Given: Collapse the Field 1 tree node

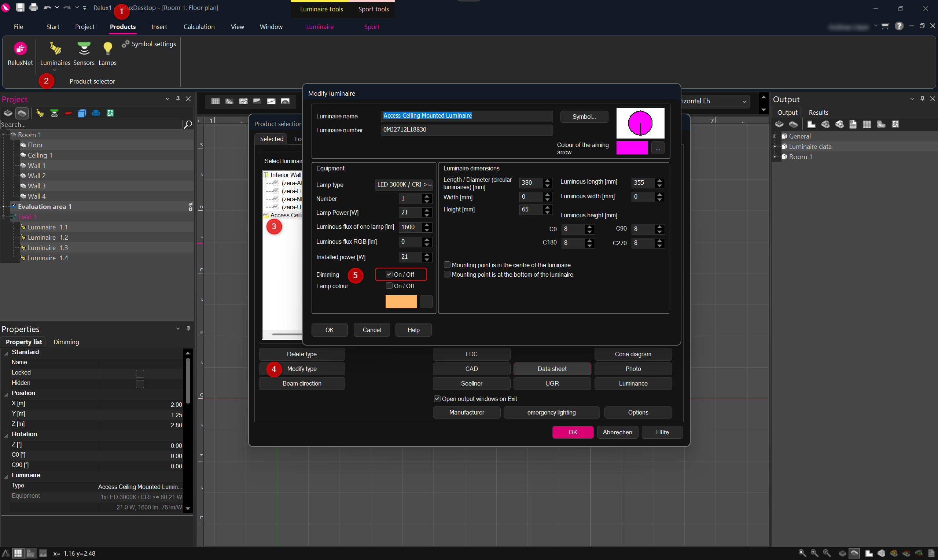Looking at the screenshot, I should tap(3, 217).
